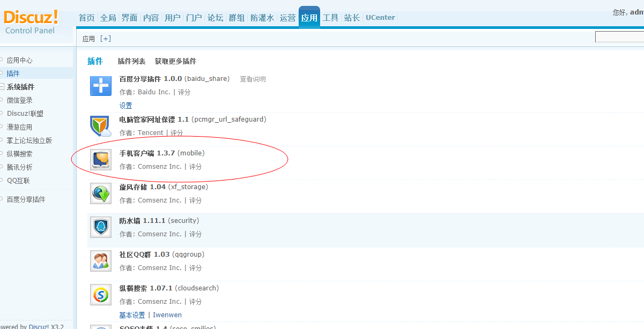Switch to the 插件列表 tab

(131, 62)
